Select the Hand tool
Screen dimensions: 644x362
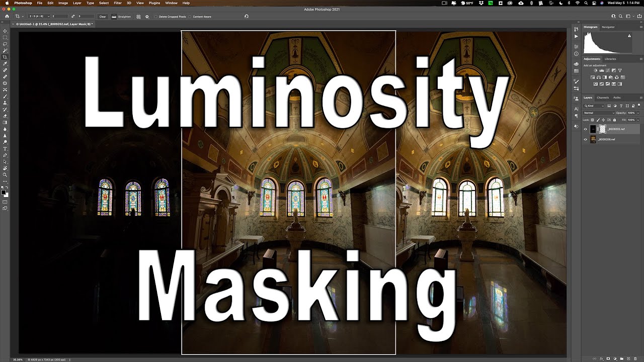(5, 168)
